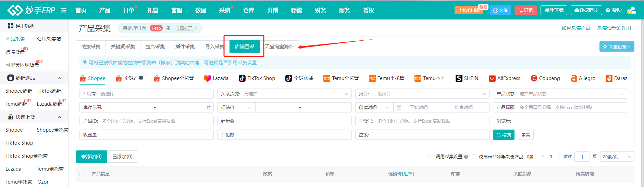Enable the 调用采集设置 checkbox
This screenshot has width=644, height=187.
point(431,157)
